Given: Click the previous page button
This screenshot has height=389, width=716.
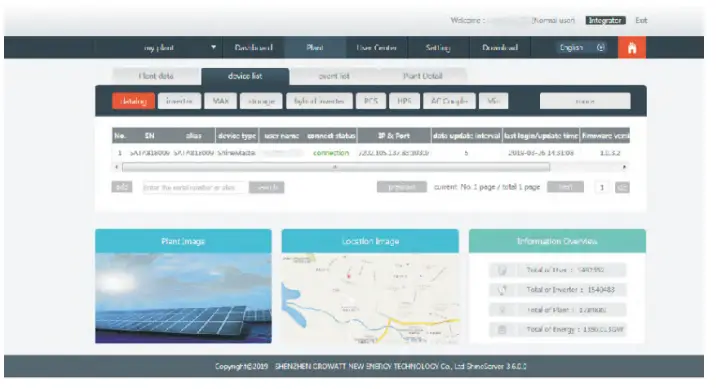Looking at the screenshot, I should [402, 187].
